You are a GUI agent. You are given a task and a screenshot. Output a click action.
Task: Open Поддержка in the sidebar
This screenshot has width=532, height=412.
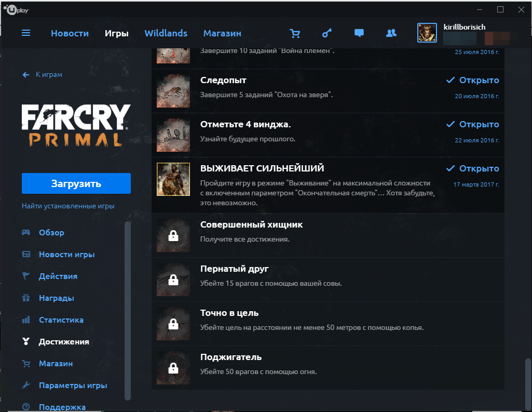(x=62, y=407)
